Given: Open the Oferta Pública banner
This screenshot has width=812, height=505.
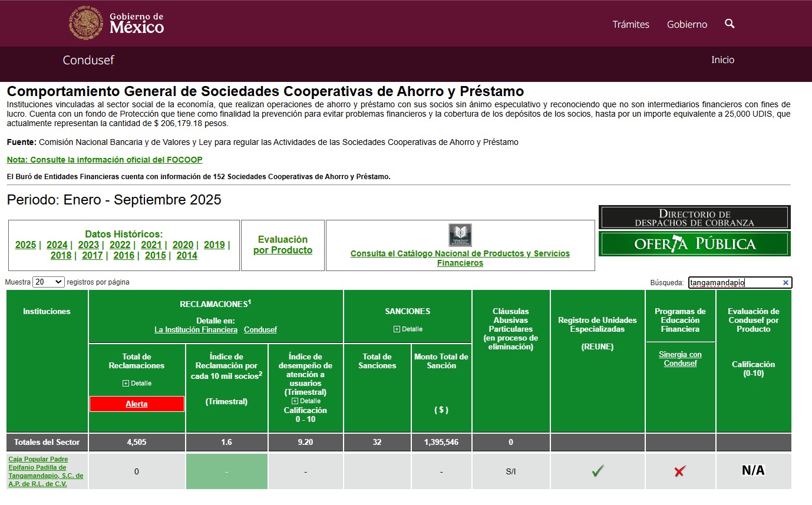Looking at the screenshot, I should [x=694, y=244].
